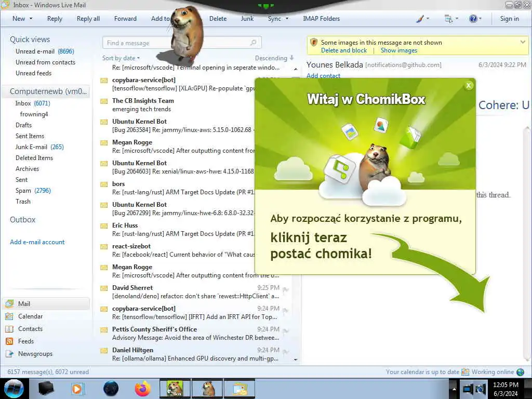The height and width of the screenshot is (399, 532).
Task: Collapse the image warning bar chevron
Action: click(523, 42)
